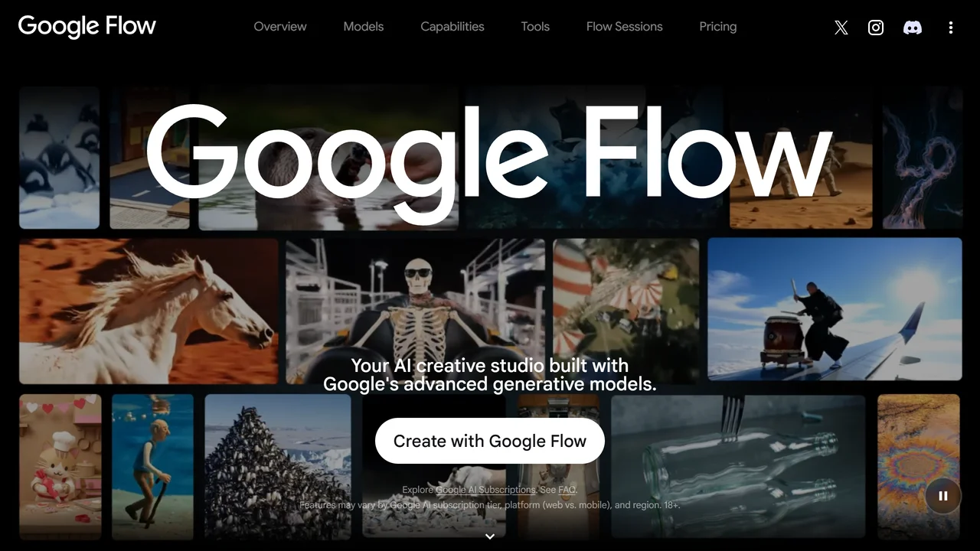980x551 pixels.
Task: Navigate to Flow Sessions
Action: [x=625, y=26]
